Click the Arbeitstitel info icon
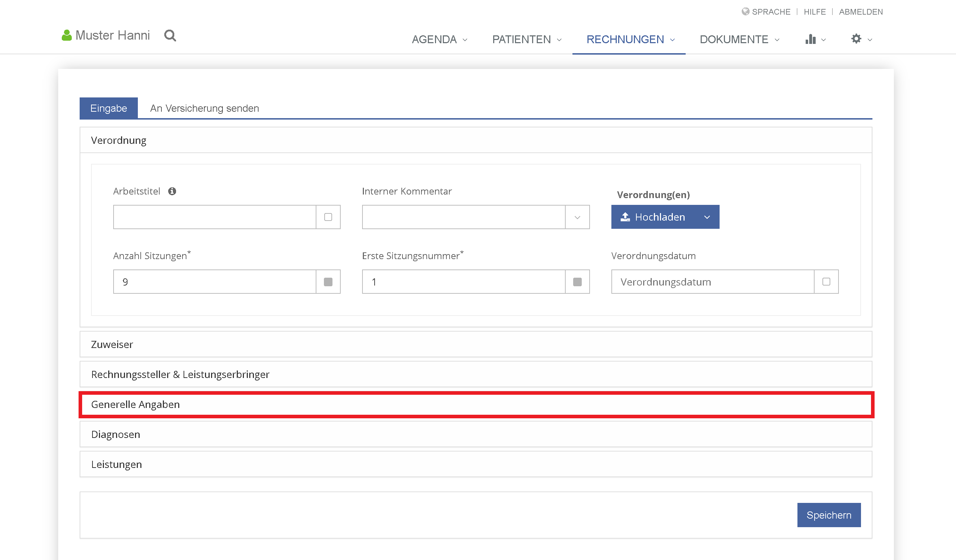This screenshot has width=956, height=560. (172, 191)
